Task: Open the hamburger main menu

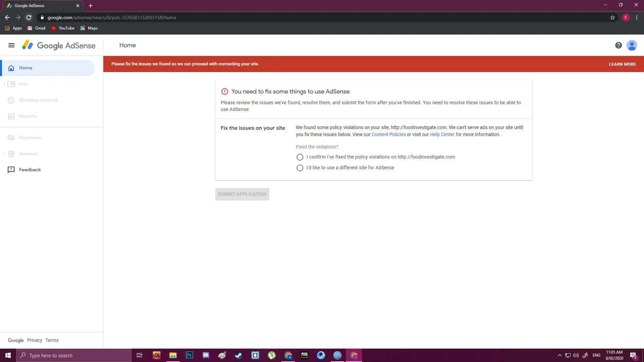Action: pyautogui.click(x=11, y=45)
